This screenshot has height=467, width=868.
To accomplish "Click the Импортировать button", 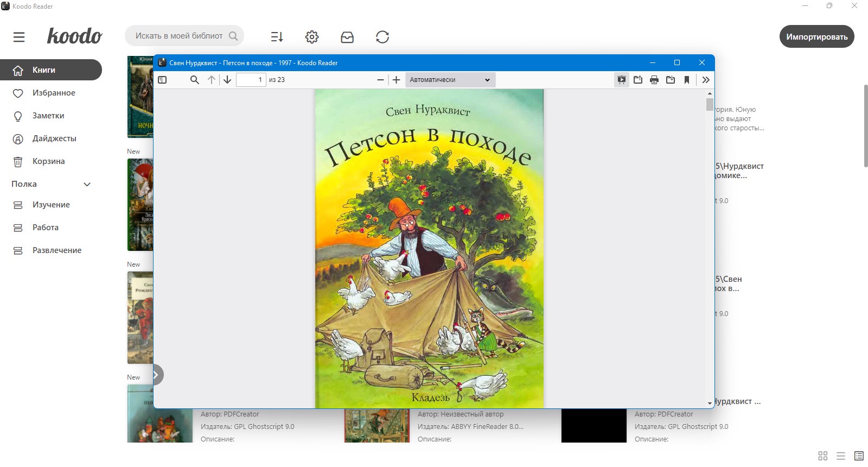I will [817, 36].
